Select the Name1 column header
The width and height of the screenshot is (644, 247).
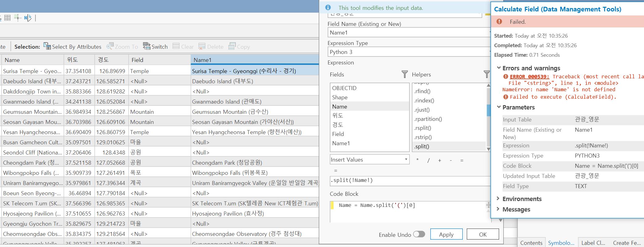pos(255,60)
